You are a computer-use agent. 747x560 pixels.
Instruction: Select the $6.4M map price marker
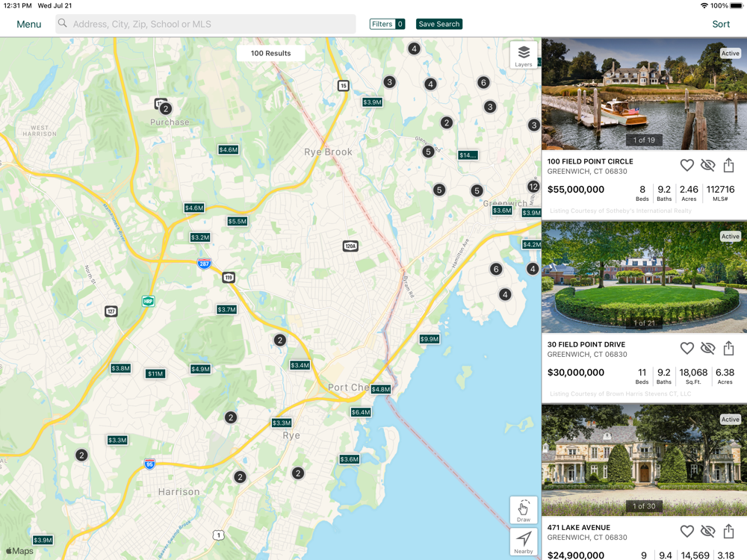click(x=361, y=412)
